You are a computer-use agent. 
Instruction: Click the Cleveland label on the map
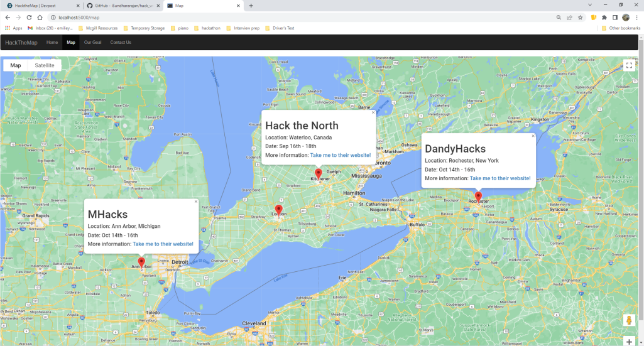click(254, 323)
